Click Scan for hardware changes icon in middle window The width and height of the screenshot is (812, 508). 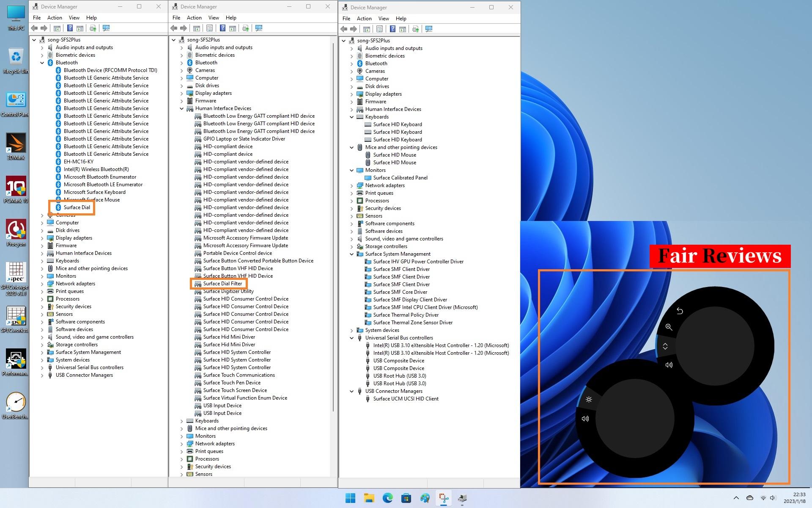[x=259, y=28]
